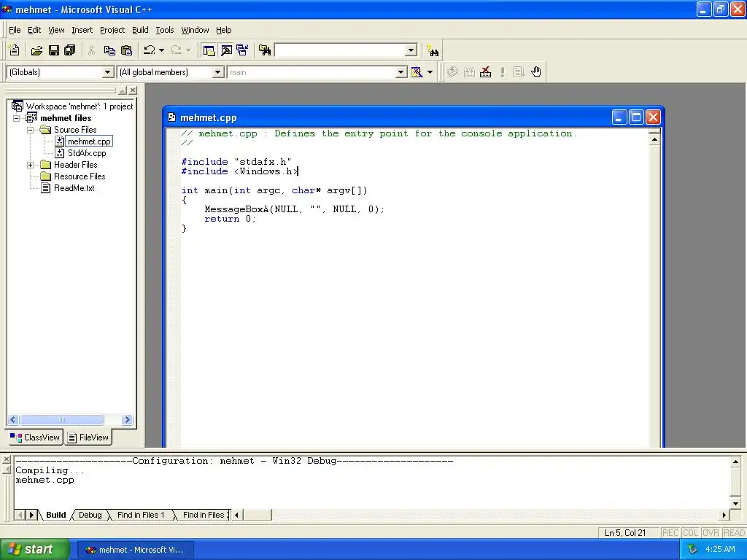Click the Windows start button
This screenshot has width=747, height=560.
pyautogui.click(x=35, y=550)
